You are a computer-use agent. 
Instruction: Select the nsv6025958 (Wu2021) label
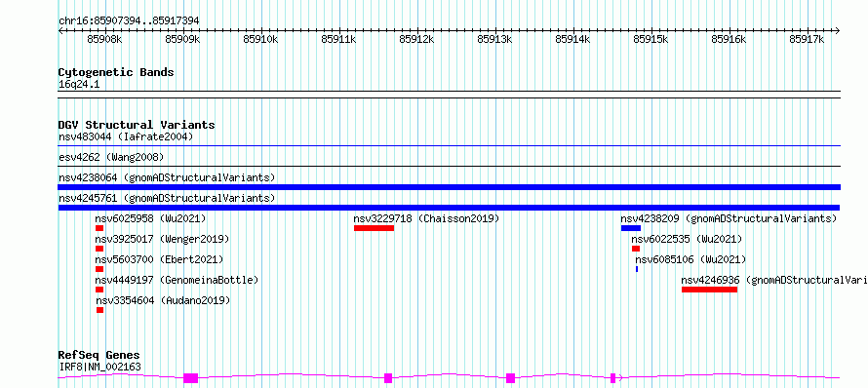click(x=150, y=218)
